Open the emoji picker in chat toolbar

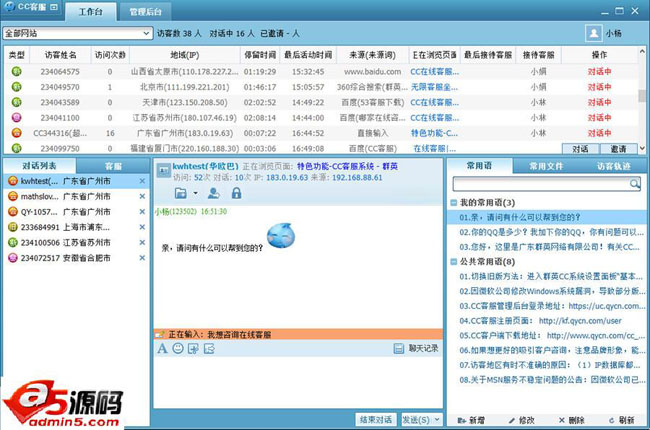pos(178,348)
